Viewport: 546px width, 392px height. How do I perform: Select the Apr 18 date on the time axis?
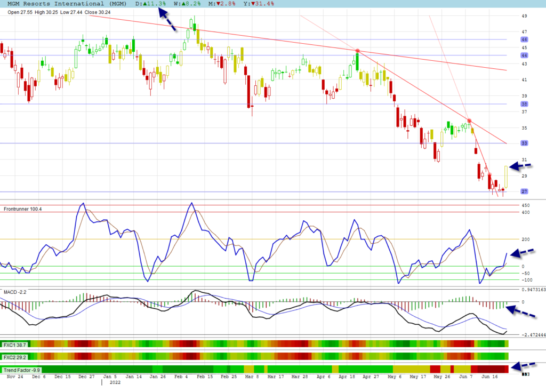click(347, 377)
